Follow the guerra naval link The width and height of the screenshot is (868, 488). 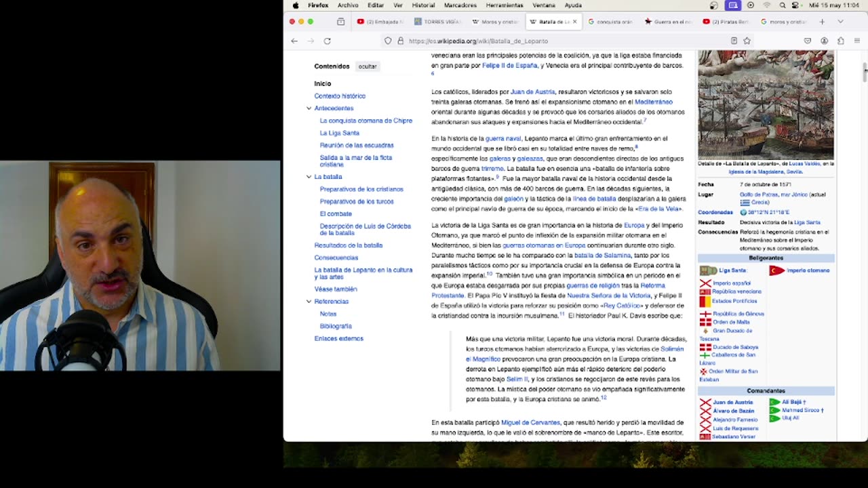(503, 138)
